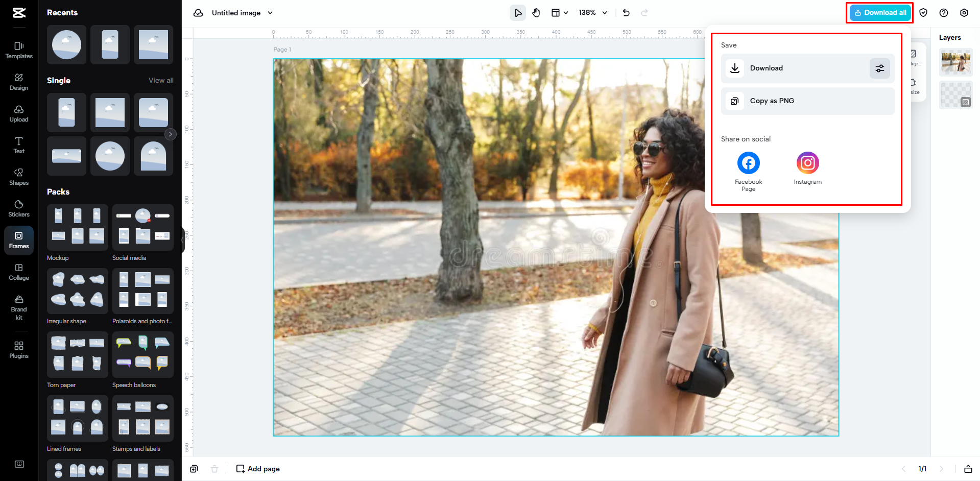Go to the previous page arrow
The height and width of the screenshot is (481, 980).
coord(903,469)
